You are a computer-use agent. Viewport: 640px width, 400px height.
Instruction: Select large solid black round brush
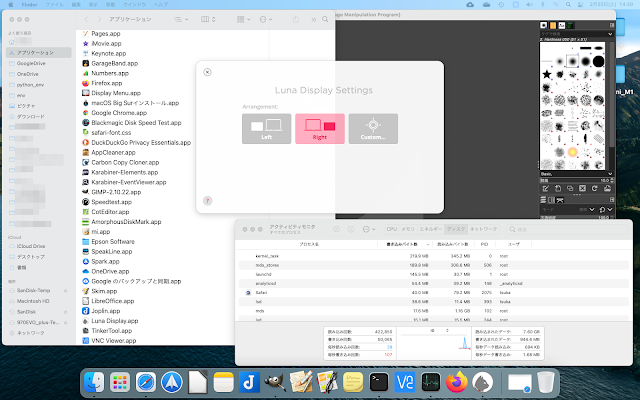tap(598, 61)
